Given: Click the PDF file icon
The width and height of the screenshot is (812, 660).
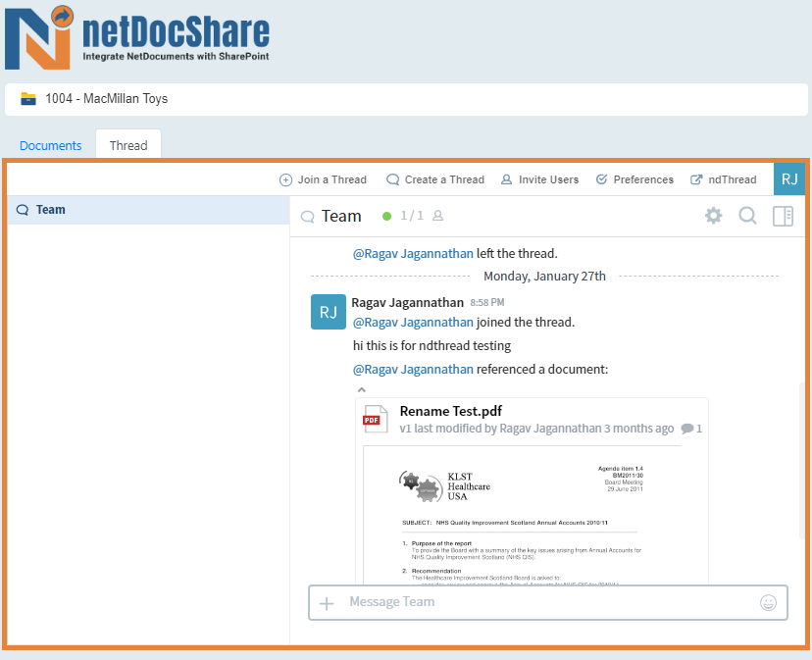Looking at the screenshot, I should coord(375,419).
